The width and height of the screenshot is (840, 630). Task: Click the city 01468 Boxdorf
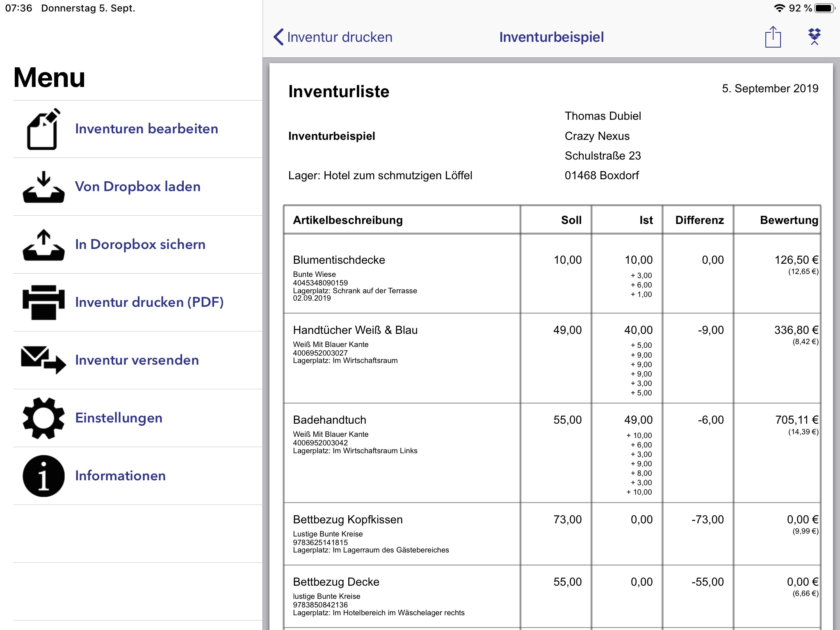click(602, 176)
